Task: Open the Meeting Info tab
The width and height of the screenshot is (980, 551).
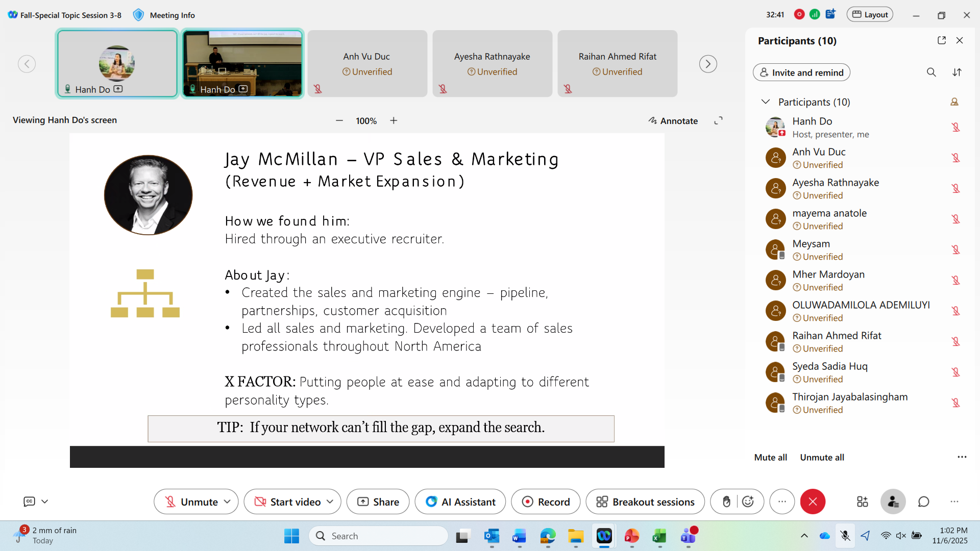Action: pyautogui.click(x=171, y=15)
